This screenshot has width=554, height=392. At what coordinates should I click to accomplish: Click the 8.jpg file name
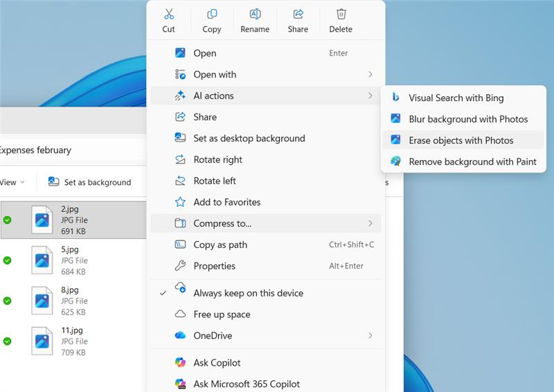(x=70, y=290)
